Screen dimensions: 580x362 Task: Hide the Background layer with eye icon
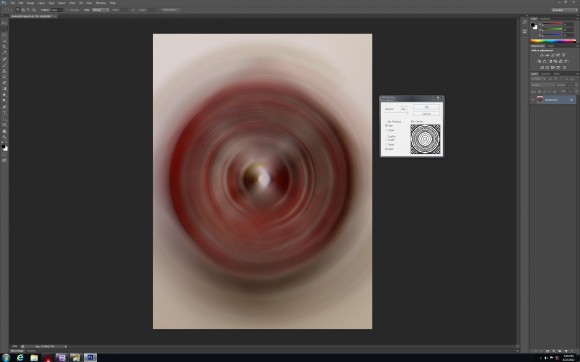click(x=533, y=100)
